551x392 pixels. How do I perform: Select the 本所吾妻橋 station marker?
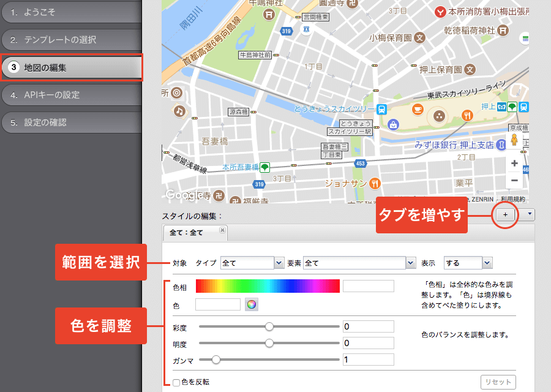(x=264, y=167)
